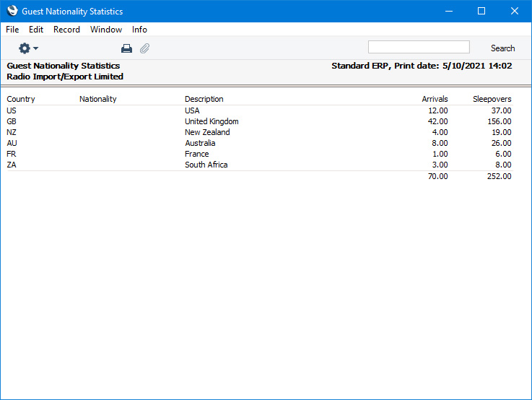The width and height of the screenshot is (532, 400).
Task: Click the Country column header
Action: [21, 99]
